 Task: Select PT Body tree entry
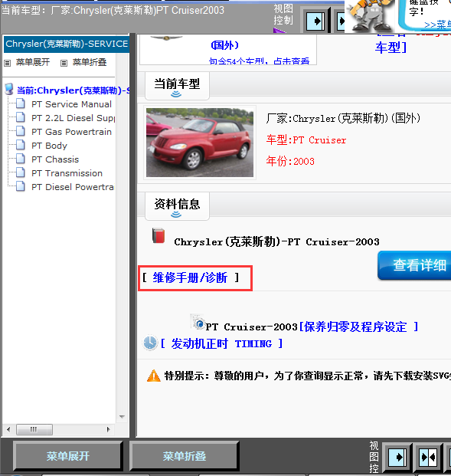click(x=49, y=146)
